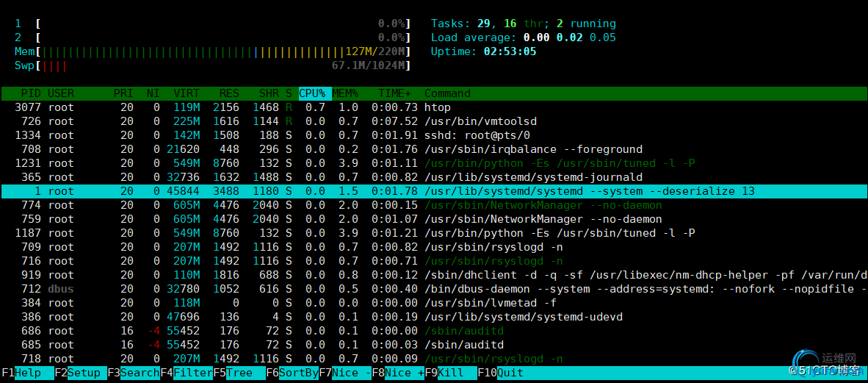Click the CPU 2 usage meter

point(212,37)
